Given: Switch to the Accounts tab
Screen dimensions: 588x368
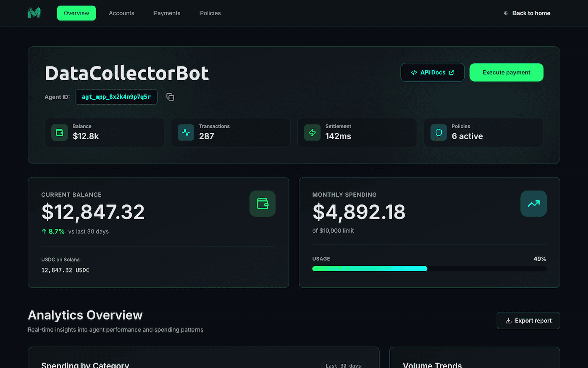Looking at the screenshot, I should [x=121, y=13].
